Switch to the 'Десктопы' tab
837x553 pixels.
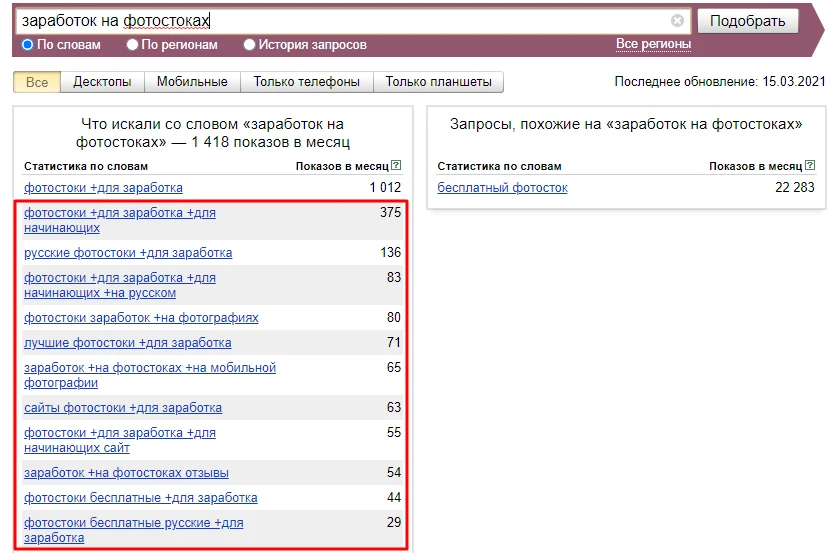(x=102, y=82)
